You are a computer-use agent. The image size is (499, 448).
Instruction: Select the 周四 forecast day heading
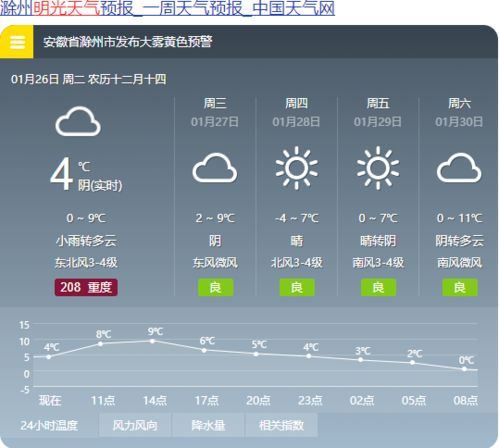(296, 103)
